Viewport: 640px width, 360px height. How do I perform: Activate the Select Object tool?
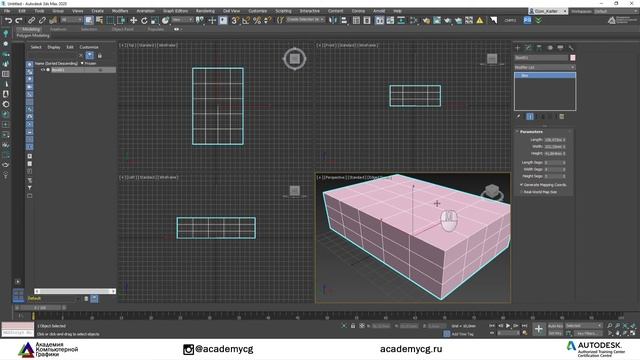[89, 20]
